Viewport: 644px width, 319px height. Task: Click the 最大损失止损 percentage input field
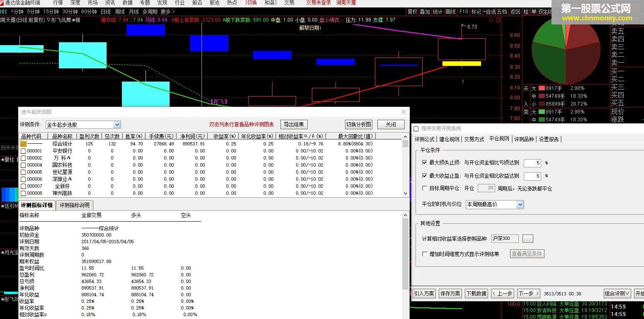[x=532, y=163]
